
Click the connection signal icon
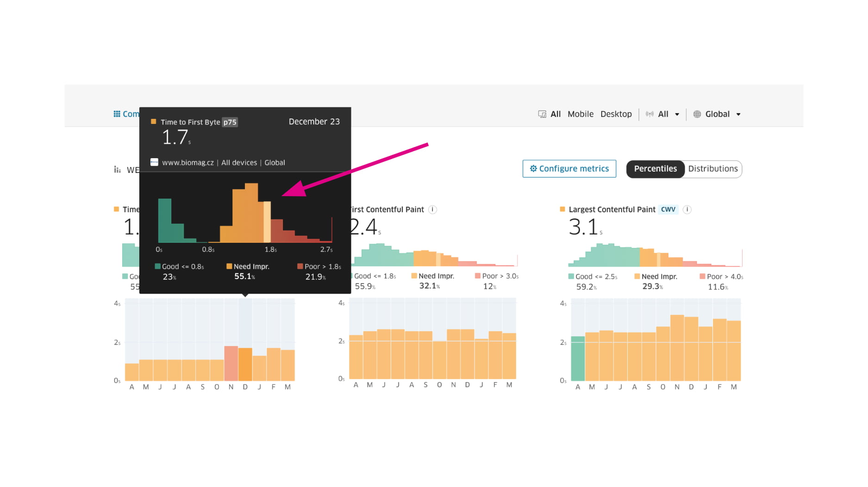tap(649, 114)
